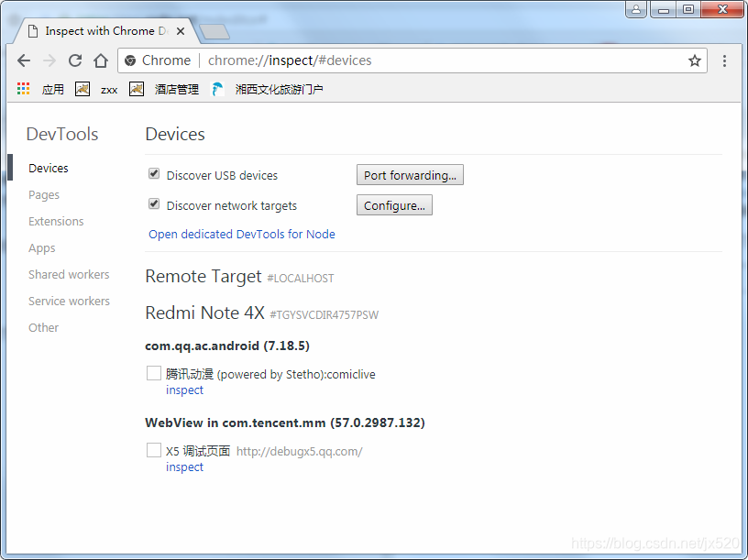Check the box next to 腾讯动漫 comiclive target
The height and width of the screenshot is (560, 748).
(154, 373)
